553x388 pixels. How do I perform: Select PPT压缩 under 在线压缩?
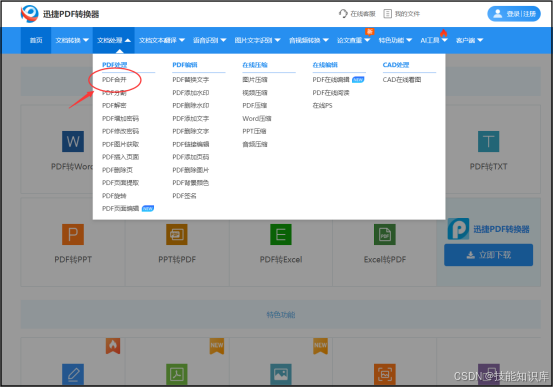(x=254, y=131)
